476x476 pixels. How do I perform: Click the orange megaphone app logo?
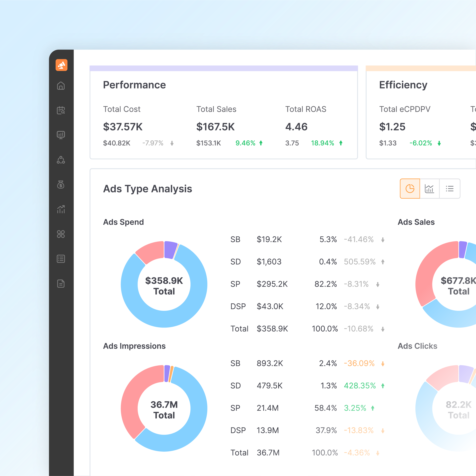click(61, 65)
